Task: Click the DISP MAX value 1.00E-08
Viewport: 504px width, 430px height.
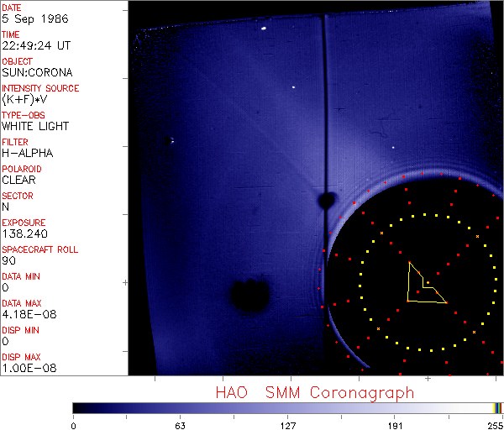Action: click(27, 368)
